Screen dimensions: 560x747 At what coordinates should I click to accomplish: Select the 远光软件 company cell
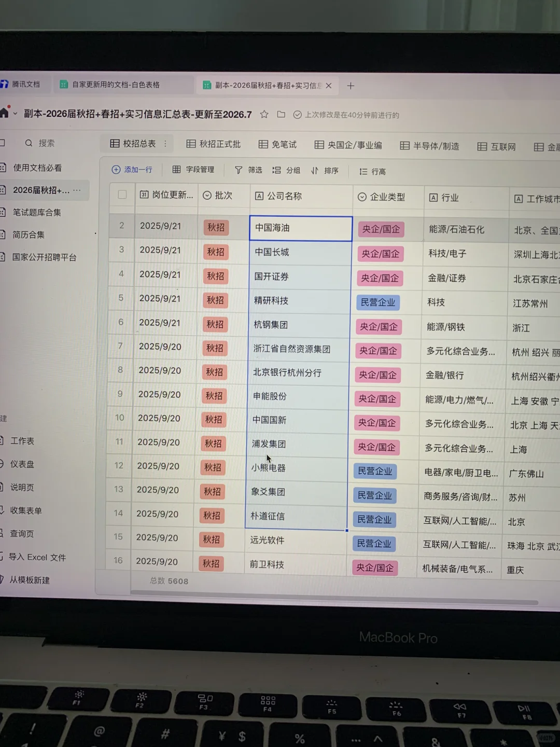(296, 540)
